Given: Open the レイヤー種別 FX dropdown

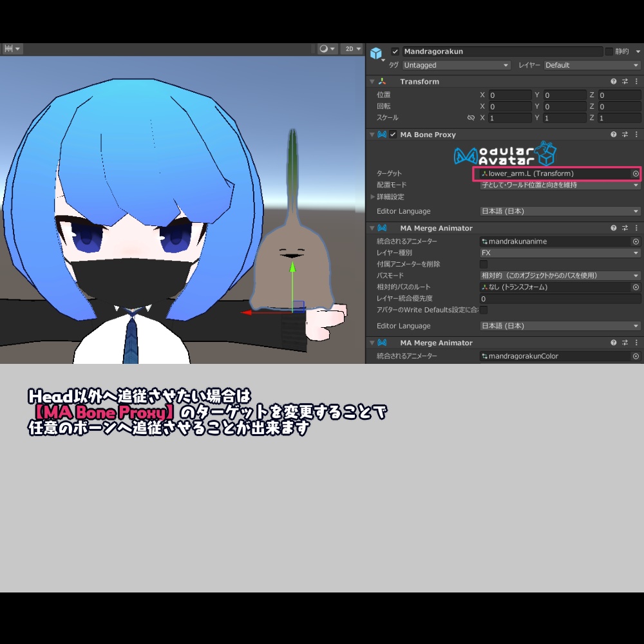Looking at the screenshot, I should pyautogui.click(x=559, y=252).
